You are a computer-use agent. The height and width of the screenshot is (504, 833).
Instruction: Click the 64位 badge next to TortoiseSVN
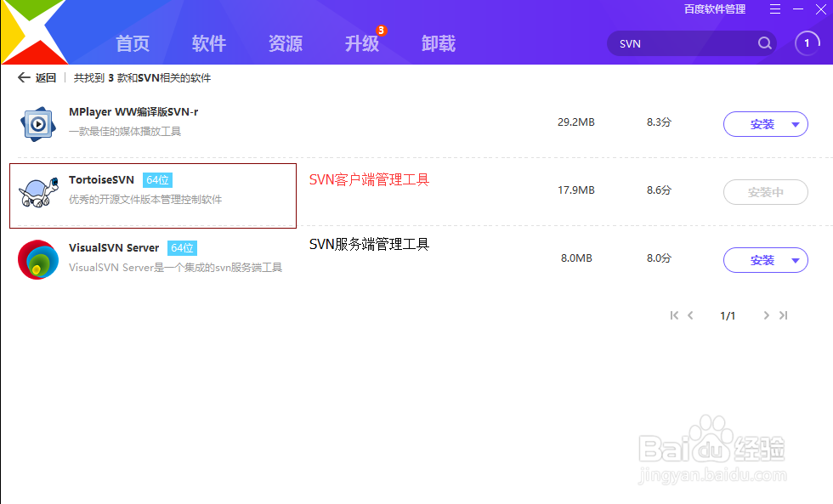[x=158, y=180]
